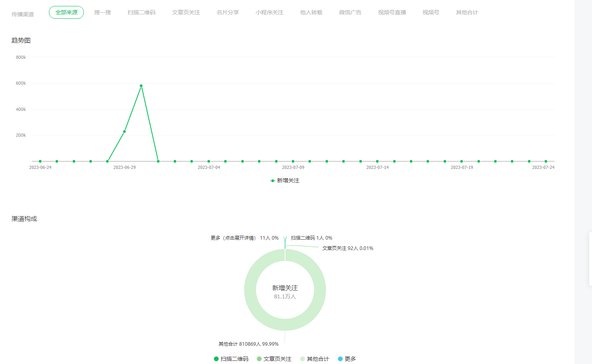
Task: Click the 400k y-axis label
Action: coord(21,109)
